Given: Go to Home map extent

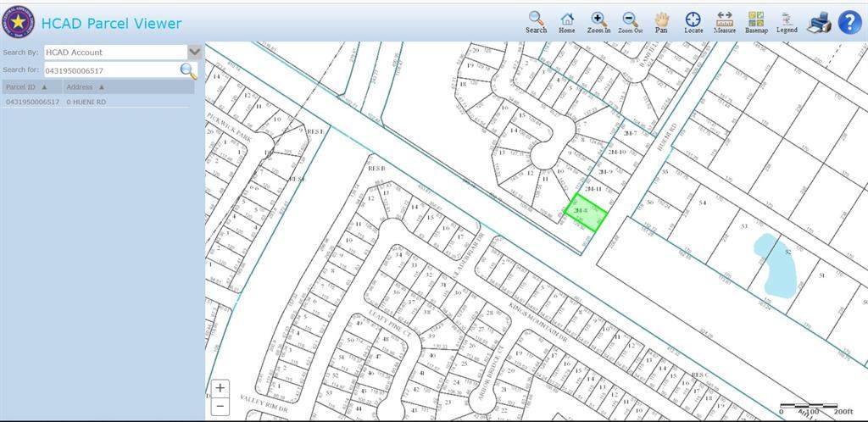Looking at the screenshot, I should coord(567,22).
